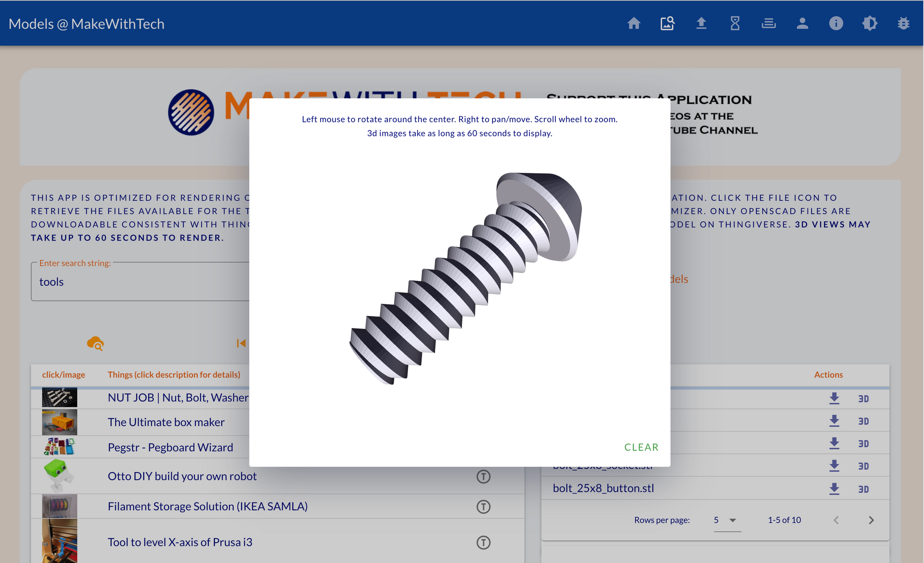
Task: Click the upload icon in header
Action: tap(701, 23)
